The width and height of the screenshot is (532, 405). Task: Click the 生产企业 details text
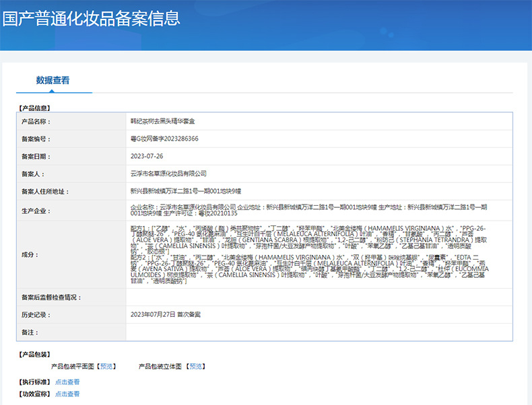(x=308, y=209)
